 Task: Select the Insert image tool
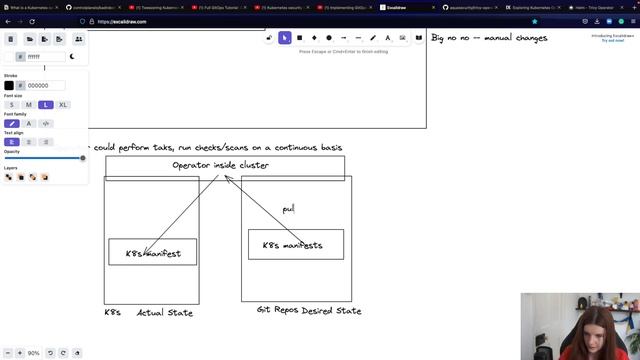tap(402, 38)
